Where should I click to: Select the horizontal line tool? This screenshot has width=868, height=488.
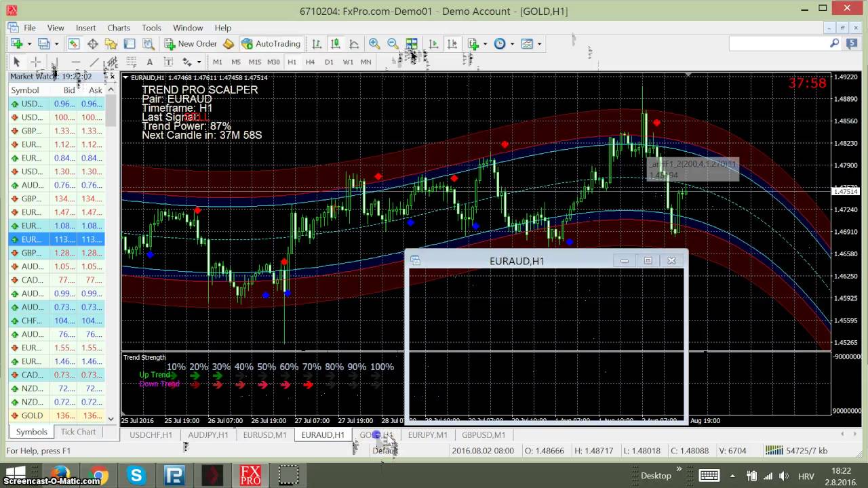(75, 62)
